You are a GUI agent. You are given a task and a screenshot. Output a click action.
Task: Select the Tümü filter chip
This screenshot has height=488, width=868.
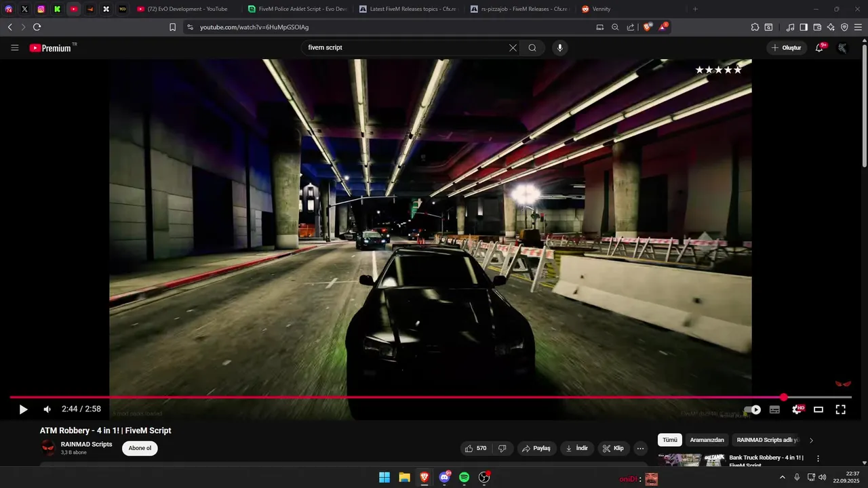670,440
